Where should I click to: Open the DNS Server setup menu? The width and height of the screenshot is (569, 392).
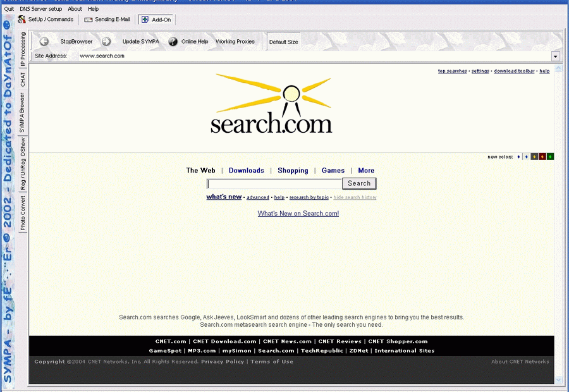click(41, 9)
